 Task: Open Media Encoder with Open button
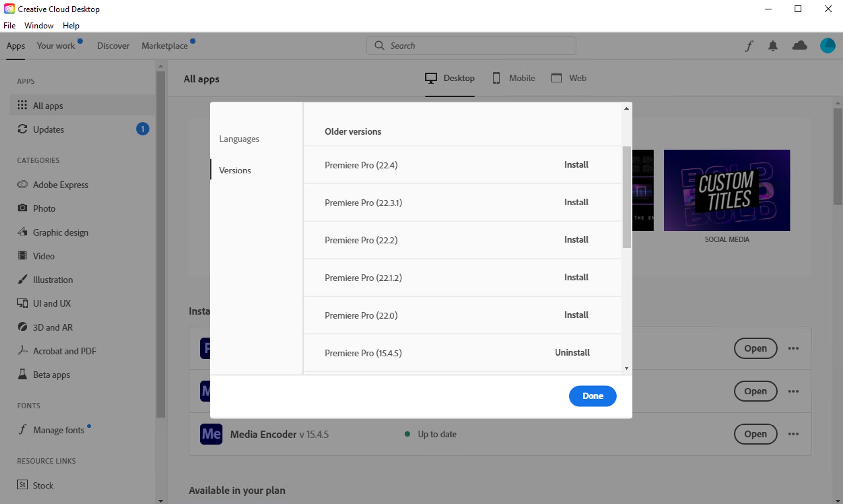(x=755, y=434)
